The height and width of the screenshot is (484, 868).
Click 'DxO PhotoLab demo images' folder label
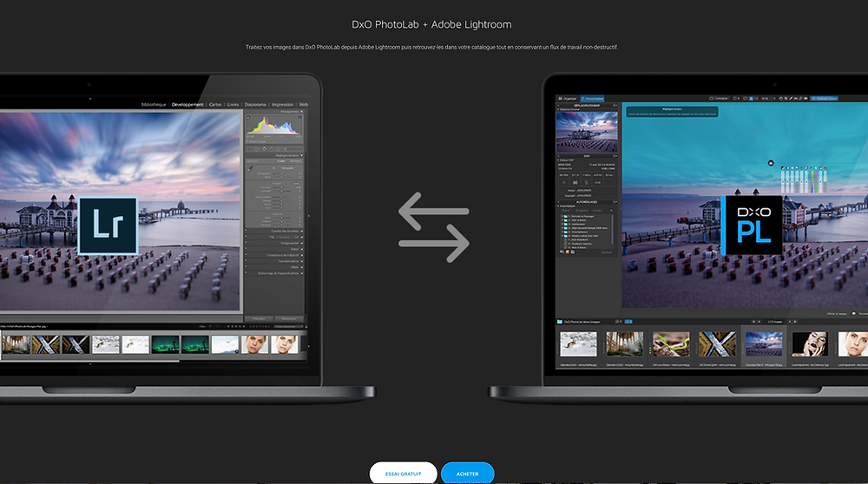(582, 322)
